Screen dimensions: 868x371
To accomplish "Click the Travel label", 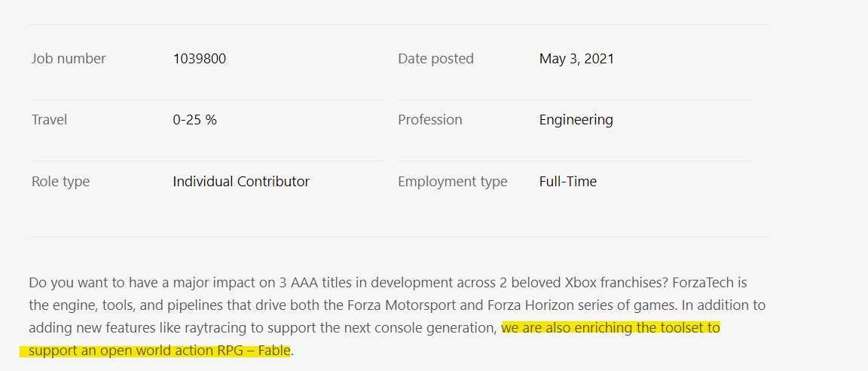I will coord(49,120).
